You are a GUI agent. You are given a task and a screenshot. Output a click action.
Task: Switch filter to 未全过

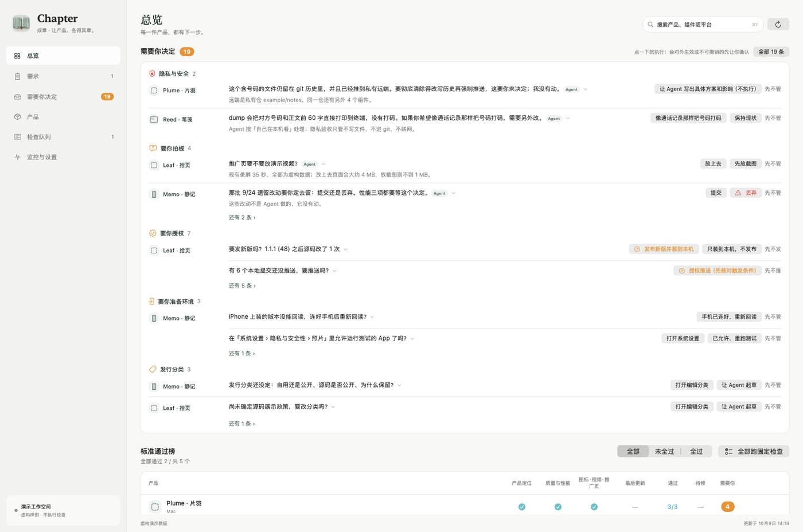point(664,452)
